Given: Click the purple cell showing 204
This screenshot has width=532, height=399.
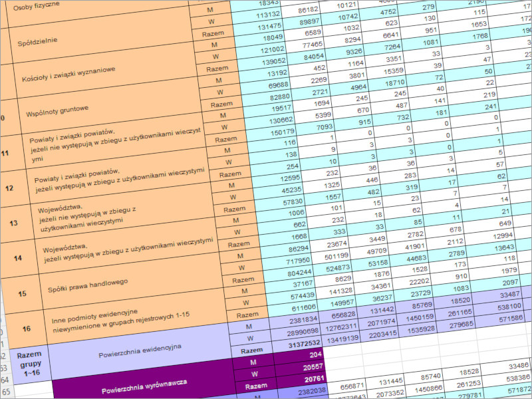Looking at the screenshot, I should pos(297,356).
